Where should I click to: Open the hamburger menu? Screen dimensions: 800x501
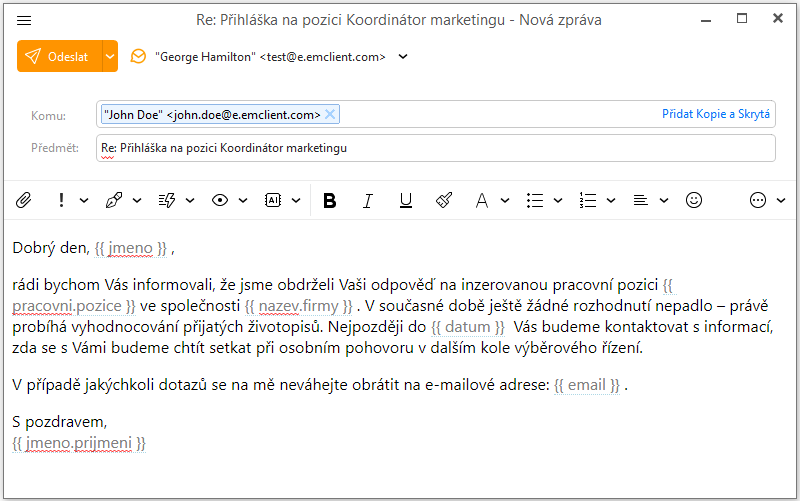pyautogui.click(x=25, y=20)
